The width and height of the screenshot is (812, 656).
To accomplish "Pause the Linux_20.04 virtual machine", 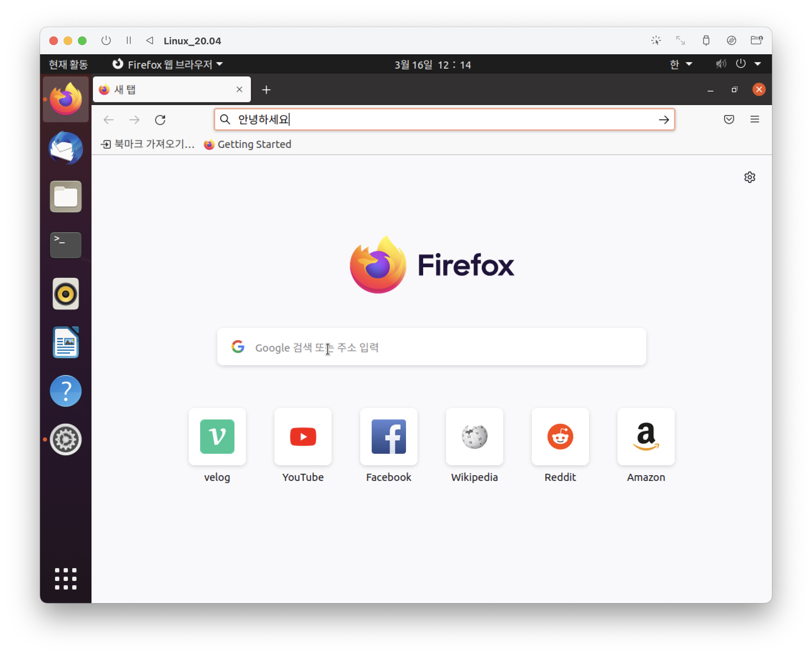I will [129, 40].
